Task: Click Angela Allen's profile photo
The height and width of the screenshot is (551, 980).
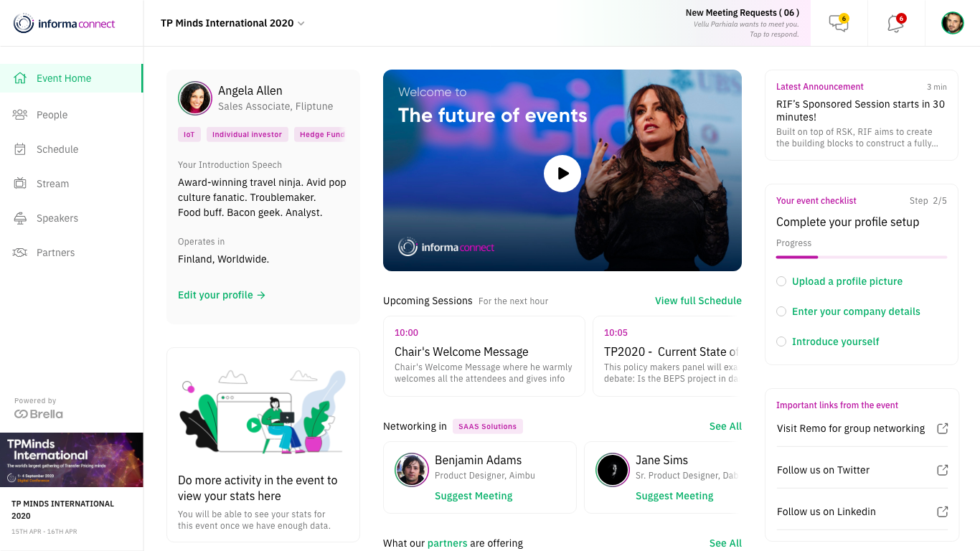Action: pos(195,98)
